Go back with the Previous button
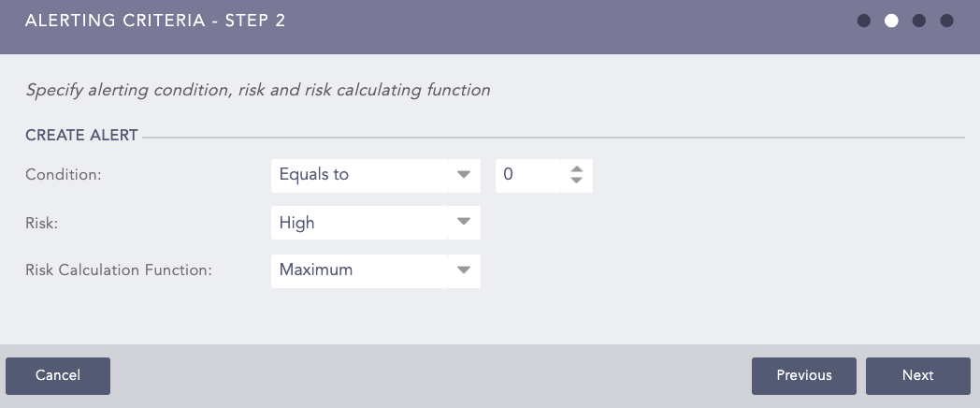 click(803, 375)
